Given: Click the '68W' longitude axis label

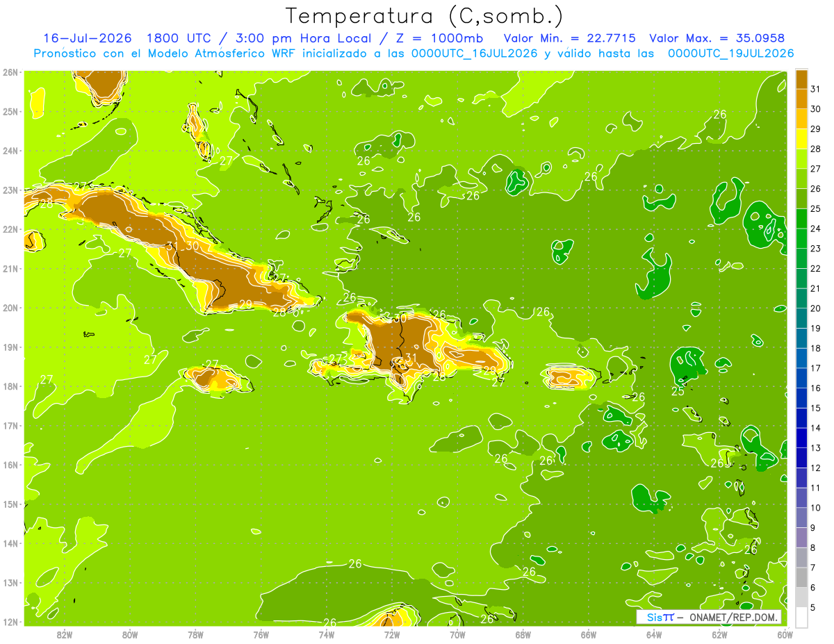Looking at the screenshot, I should coord(523,634).
